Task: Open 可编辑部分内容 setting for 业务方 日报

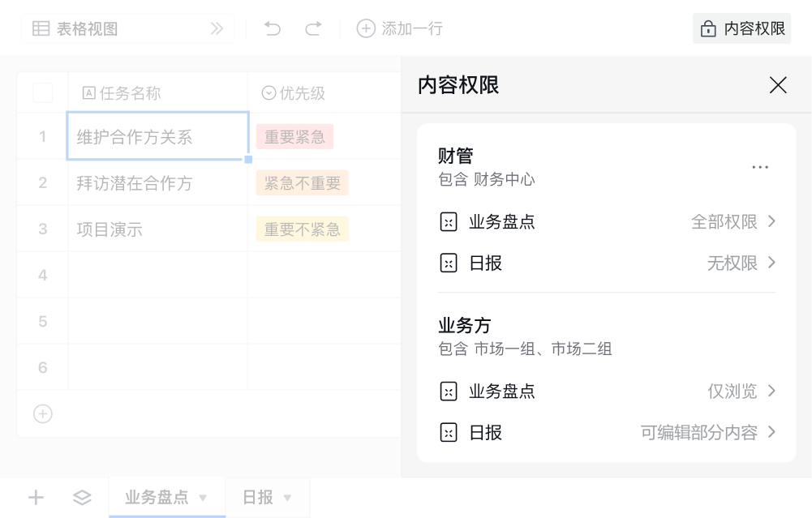Action: tap(708, 433)
